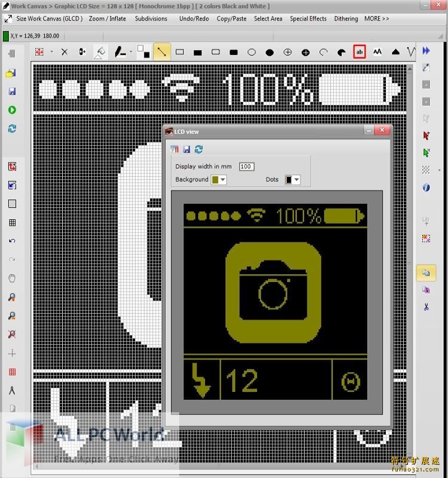
Task: Open Size Work Canvas (GLCD) menu
Action: coord(50,19)
